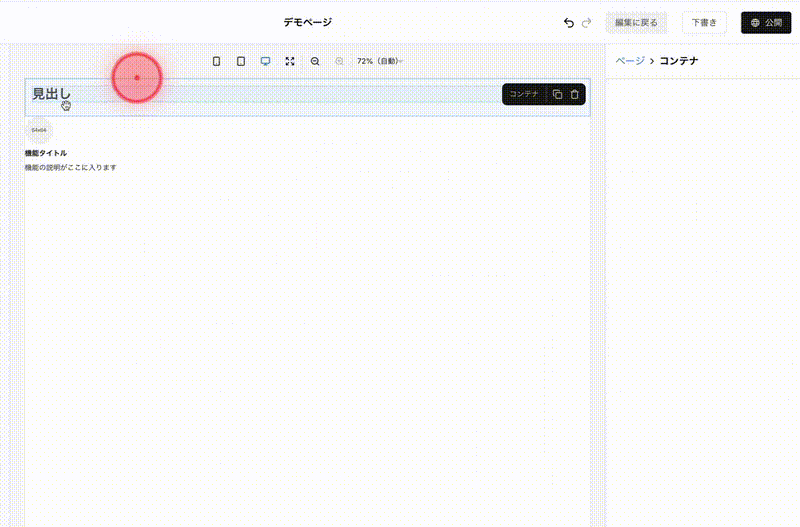The height and width of the screenshot is (527, 800).
Task: Open the 72% (自動) zoom dropdown
Action: (380, 61)
